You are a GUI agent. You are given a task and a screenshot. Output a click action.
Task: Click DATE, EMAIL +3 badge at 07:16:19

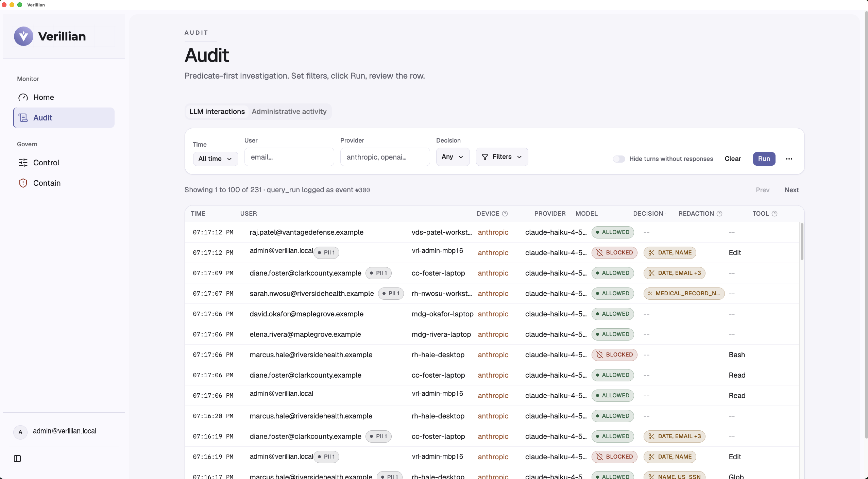point(675,436)
